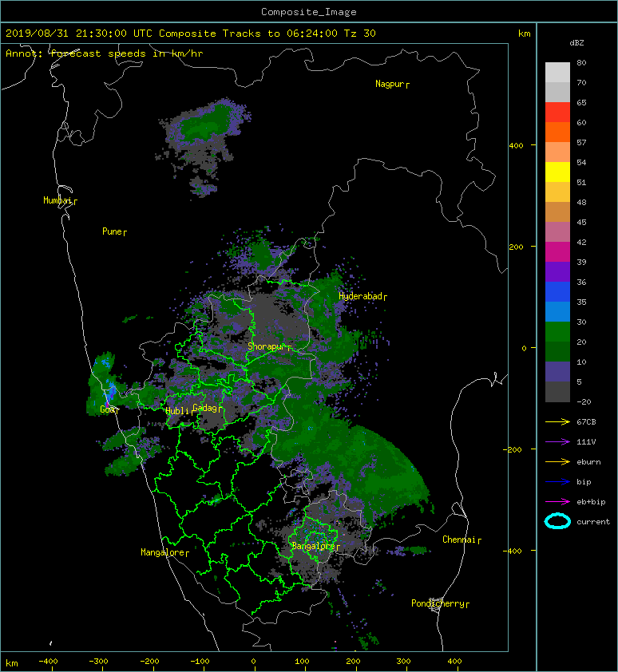Pick the light blue 35 dBZ swatch
Screen dimensions: 618x672
tap(557, 312)
